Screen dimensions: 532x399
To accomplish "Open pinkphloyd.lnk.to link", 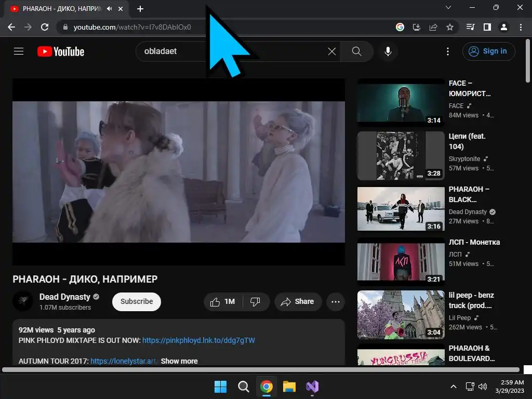I will 198,340.
